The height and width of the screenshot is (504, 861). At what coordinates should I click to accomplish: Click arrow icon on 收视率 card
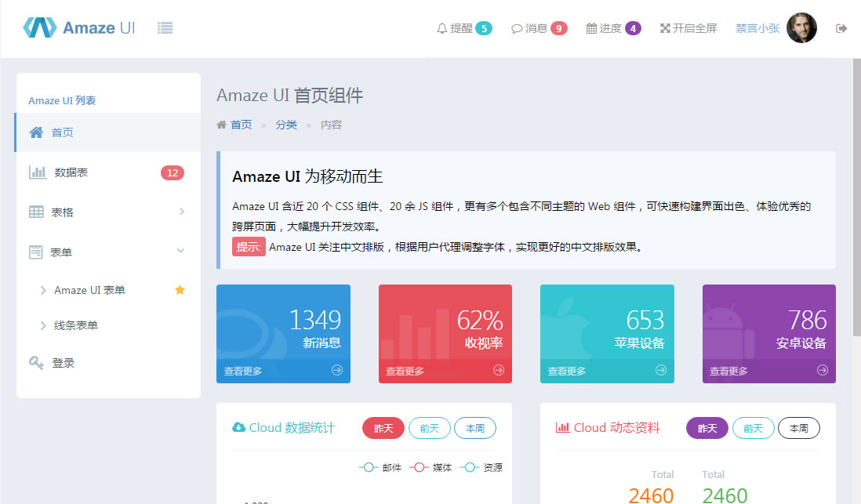(499, 370)
